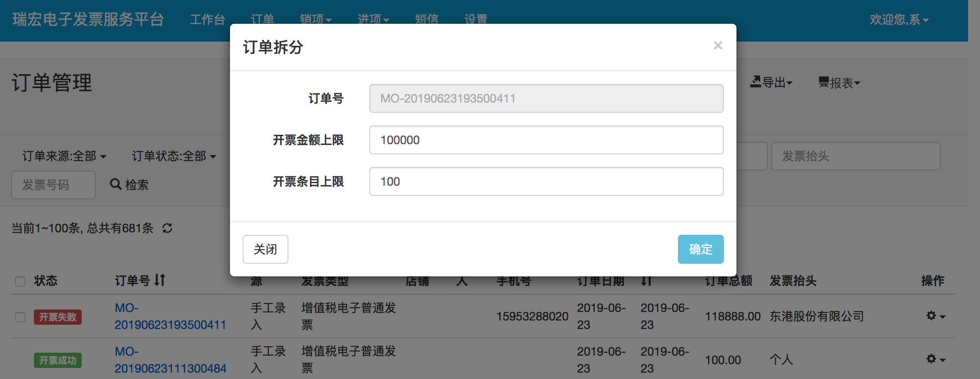Click the 开票金额上限 input field
Image resolution: width=980 pixels, height=379 pixels.
click(x=546, y=140)
